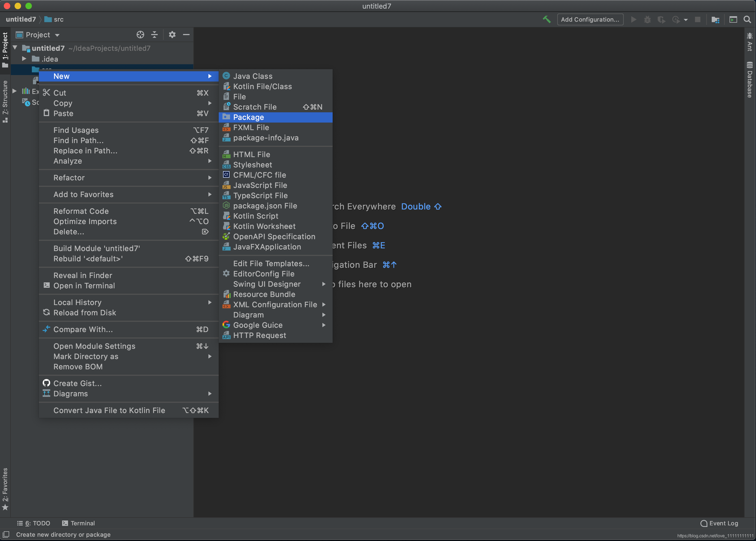Click Paste in context menu
This screenshot has height=541, width=756.
pos(129,114)
